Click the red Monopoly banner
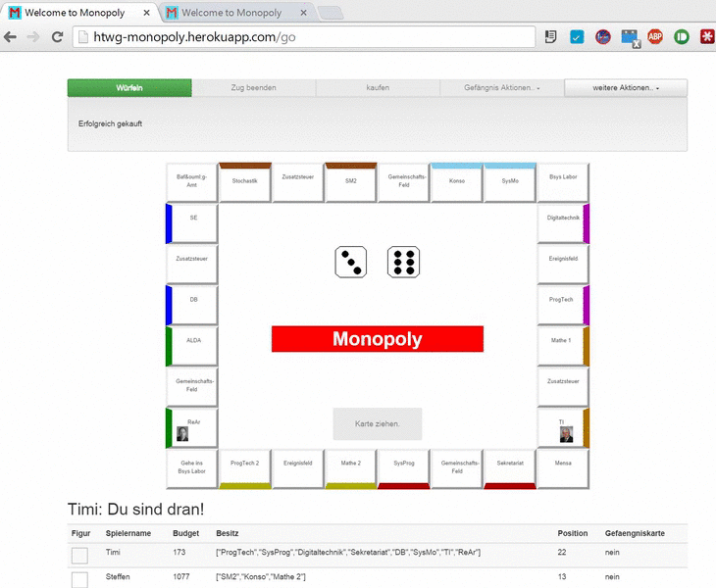 point(378,339)
